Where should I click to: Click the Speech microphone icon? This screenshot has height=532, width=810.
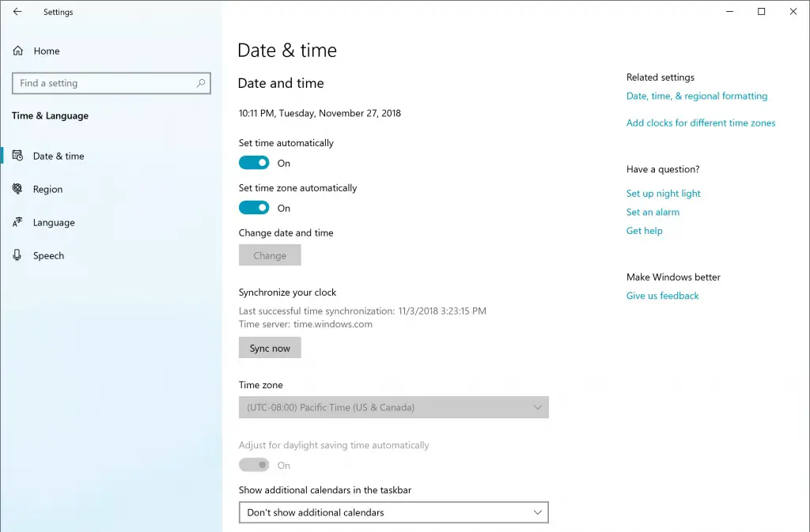tap(17, 255)
